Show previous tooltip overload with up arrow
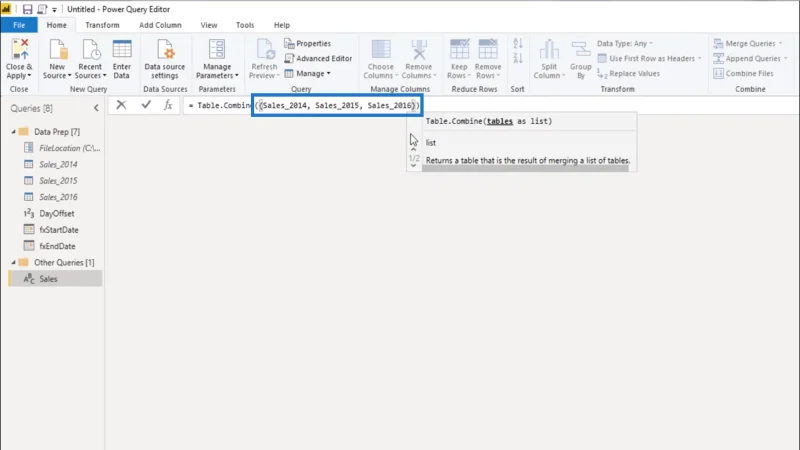This screenshot has width=800, height=450. pyautogui.click(x=413, y=149)
